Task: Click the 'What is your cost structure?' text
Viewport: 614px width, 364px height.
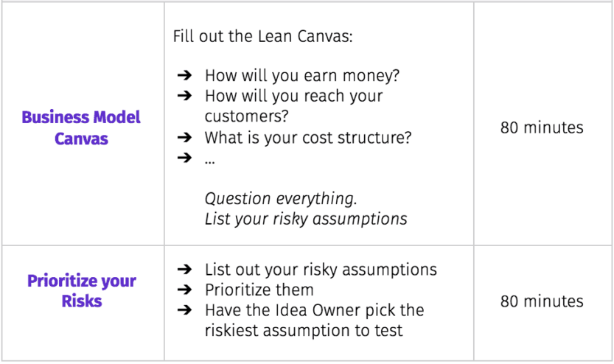Action: coord(308,138)
